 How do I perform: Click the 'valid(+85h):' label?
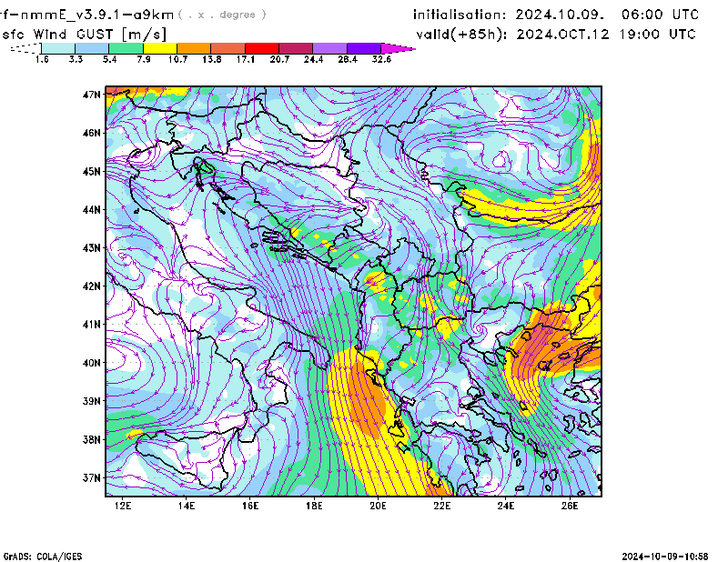pyautogui.click(x=462, y=35)
